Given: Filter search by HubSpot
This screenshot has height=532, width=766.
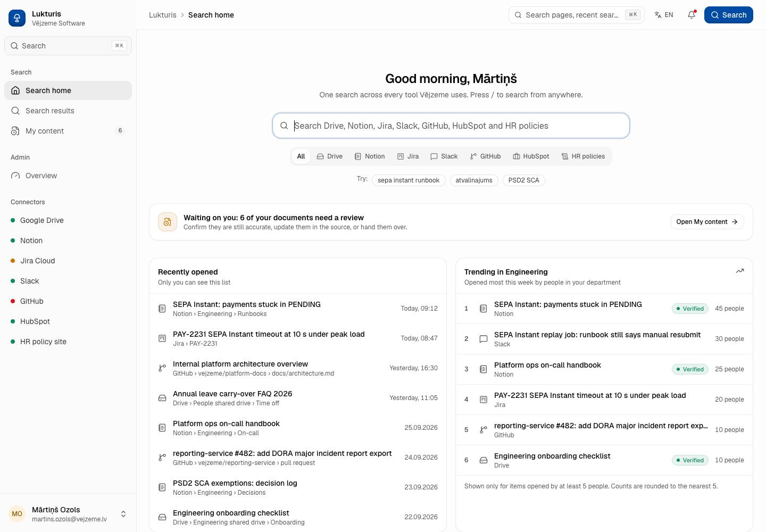Looking at the screenshot, I should click(x=531, y=156).
